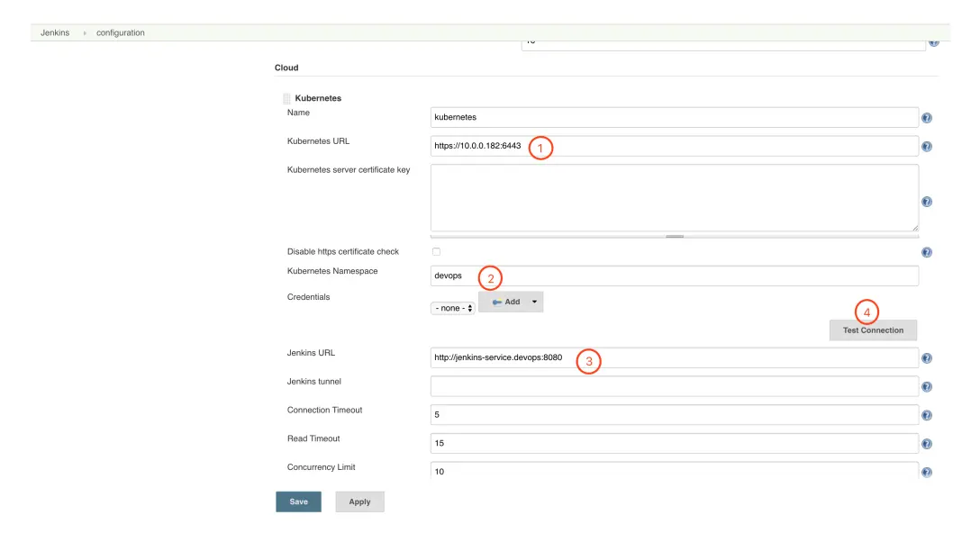
Task: Focus the Concurrency Limit field
Action: tap(675, 471)
